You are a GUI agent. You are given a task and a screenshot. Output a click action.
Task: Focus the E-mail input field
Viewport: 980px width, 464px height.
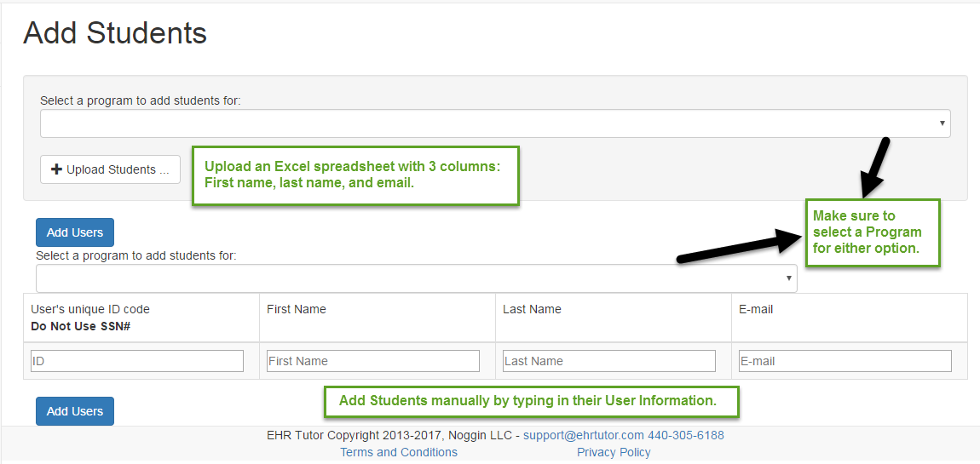click(845, 361)
